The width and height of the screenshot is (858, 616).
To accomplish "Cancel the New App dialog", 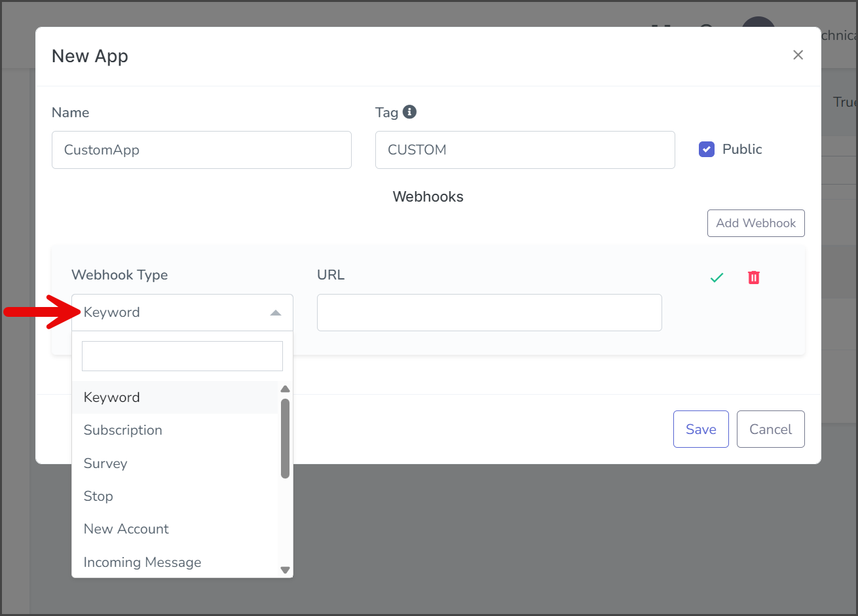I will [770, 429].
